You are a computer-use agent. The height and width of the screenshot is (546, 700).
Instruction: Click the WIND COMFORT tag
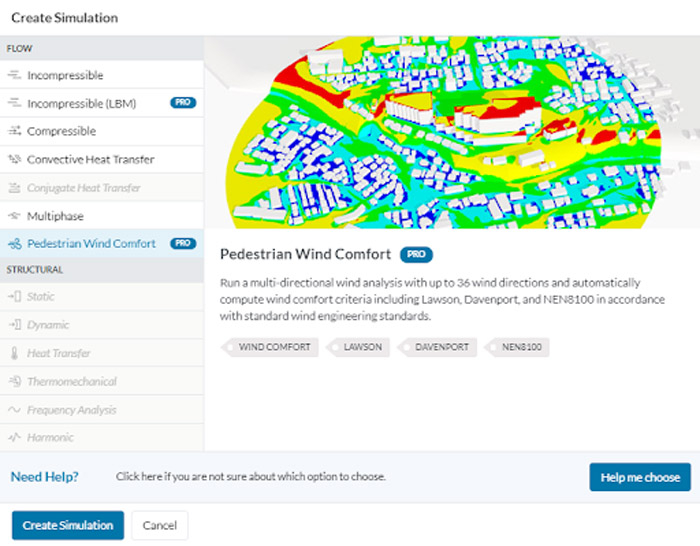click(x=272, y=347)
